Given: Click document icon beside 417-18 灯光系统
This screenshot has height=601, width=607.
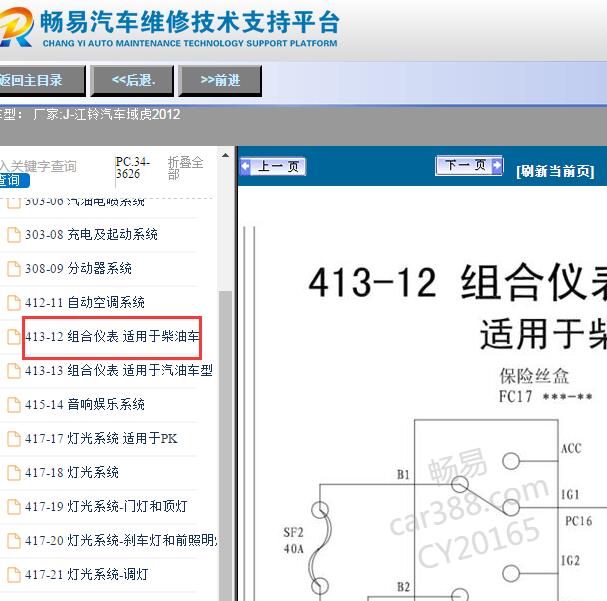Looking at the screenshot, I should coord(14,473).
